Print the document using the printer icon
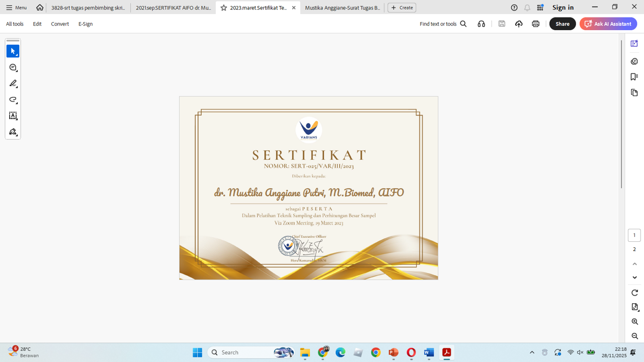Screen dimensions: 644x362 pos(535,24)
